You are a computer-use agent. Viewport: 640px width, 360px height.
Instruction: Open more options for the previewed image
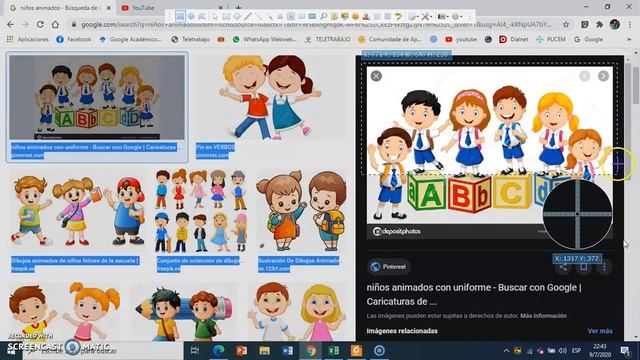point(604,267)
